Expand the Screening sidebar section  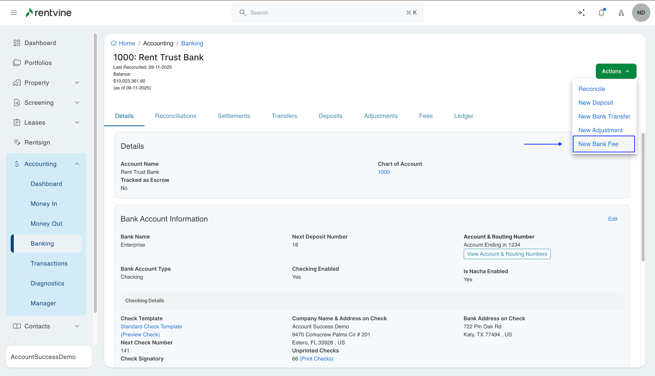(x=77, y=102)
